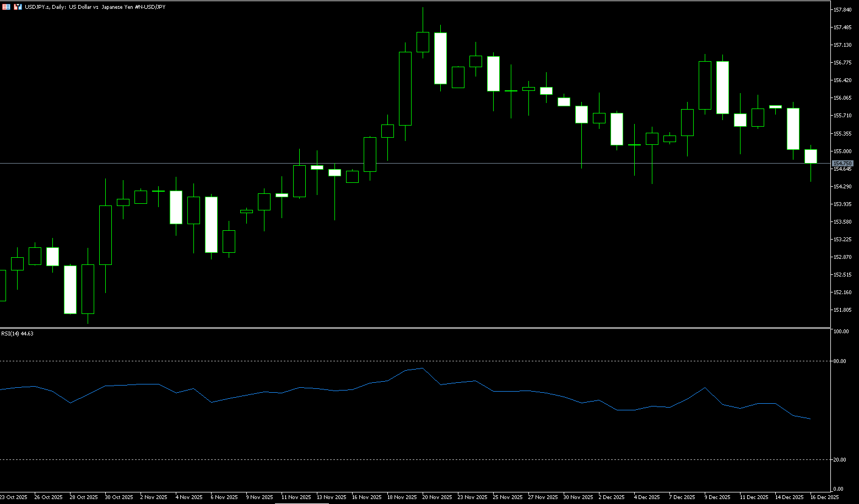Viewport: 859px width, 504px height.
Task: Click the 23 Oct 2025 date label
Action: [14, 497]
